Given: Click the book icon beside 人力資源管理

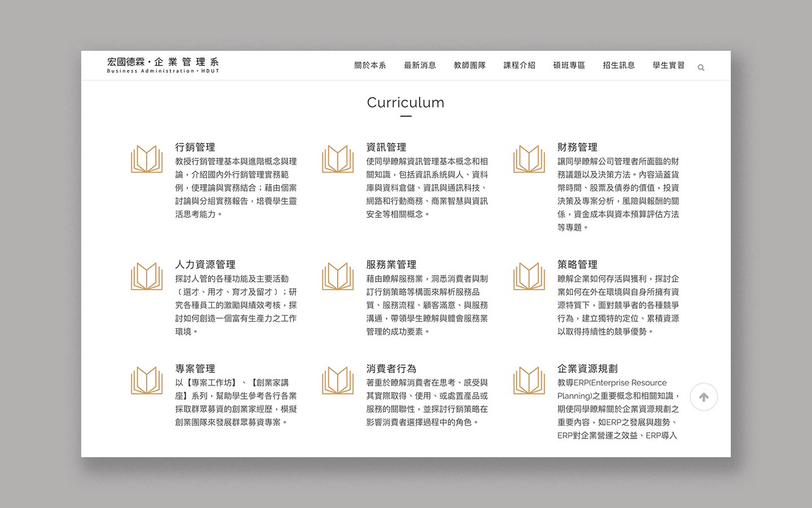Looking at the screenshot, I should 147,277.
